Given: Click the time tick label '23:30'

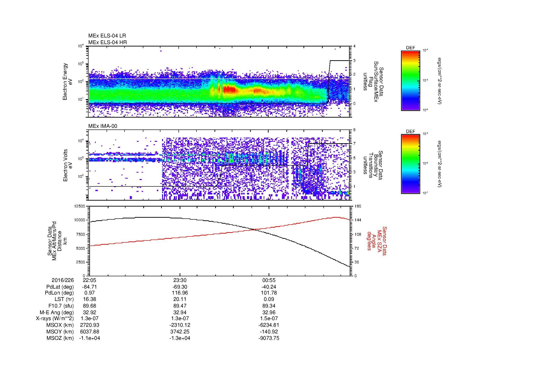Looking at the screenshot, I should click(180, 280).
